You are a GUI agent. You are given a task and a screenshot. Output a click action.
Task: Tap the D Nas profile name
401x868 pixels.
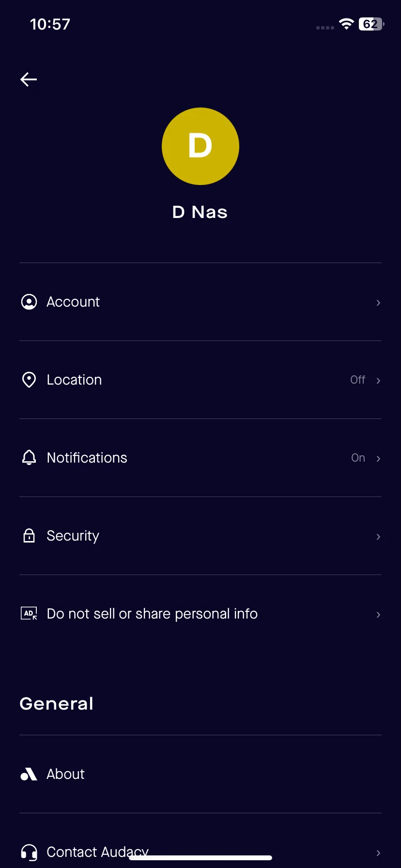coord(200,212)
